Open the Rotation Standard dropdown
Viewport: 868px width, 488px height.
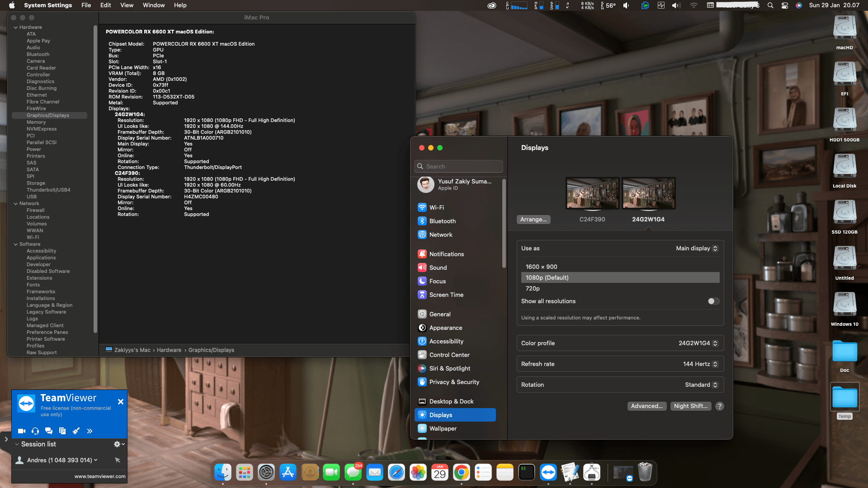pyautogui.click(x=701, y=385)
